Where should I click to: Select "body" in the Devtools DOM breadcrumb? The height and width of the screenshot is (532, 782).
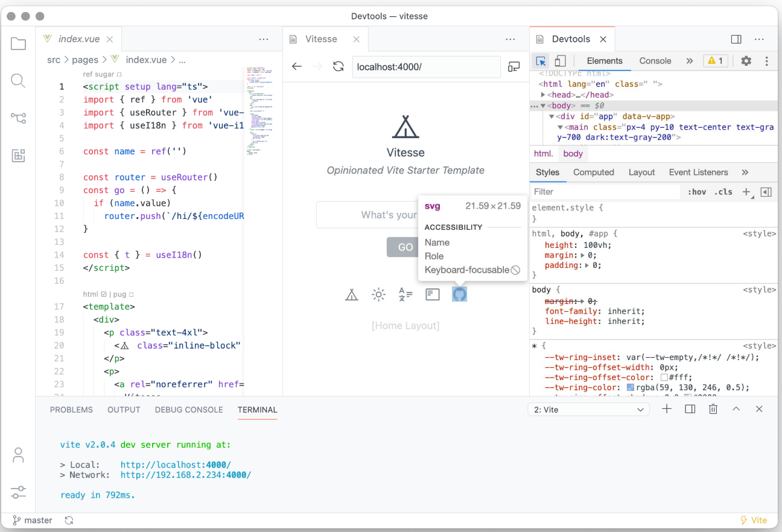coord(573,154)
